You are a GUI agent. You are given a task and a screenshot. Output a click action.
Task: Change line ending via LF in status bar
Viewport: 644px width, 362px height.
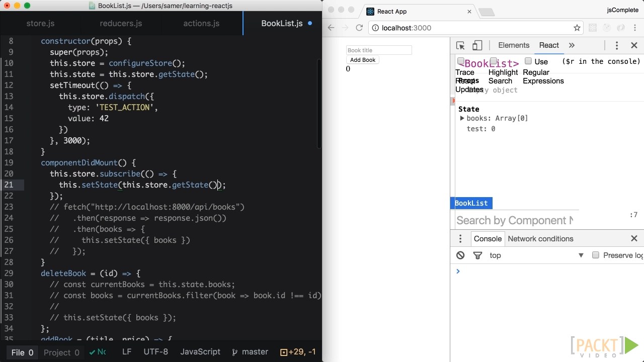click(x=127, y=352)
